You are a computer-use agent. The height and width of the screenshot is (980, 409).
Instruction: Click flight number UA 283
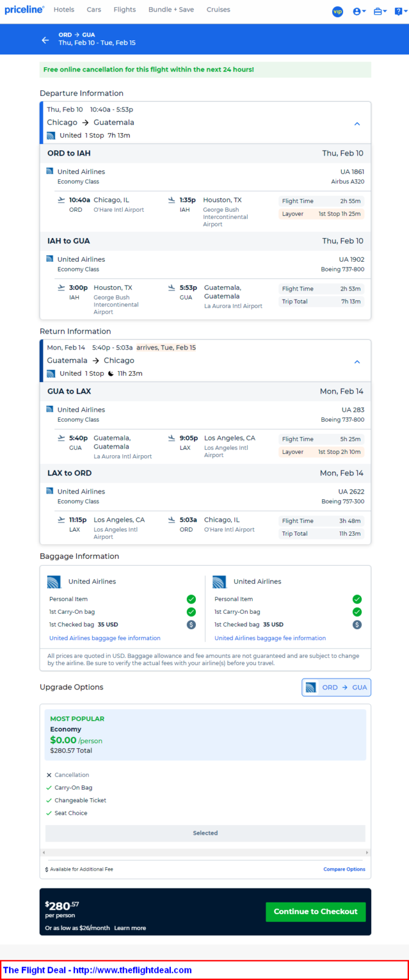(353, 409)
